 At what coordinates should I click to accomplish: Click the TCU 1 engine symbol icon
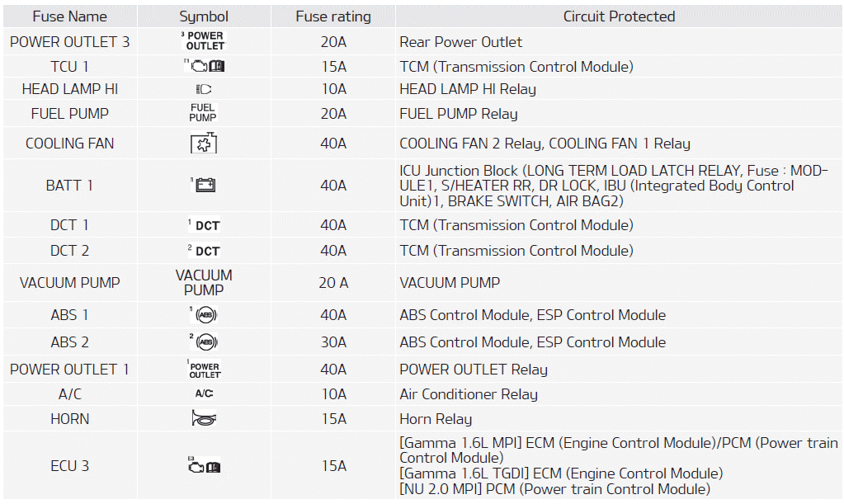click(204, 66)
